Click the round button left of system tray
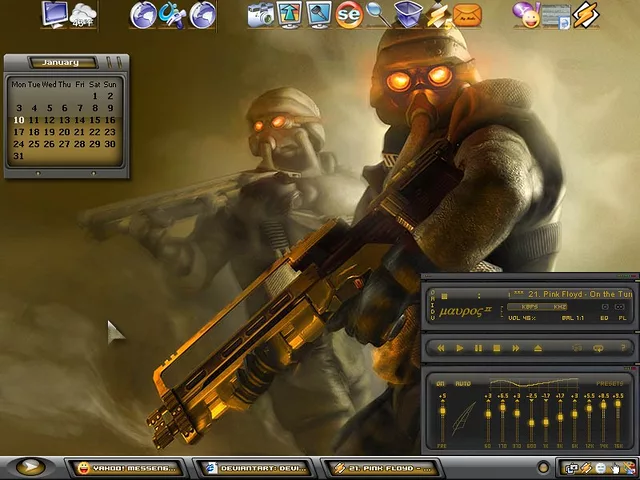The width and height of the screenshot is (640, 480). pyautogui.click(x=543, y=468)
